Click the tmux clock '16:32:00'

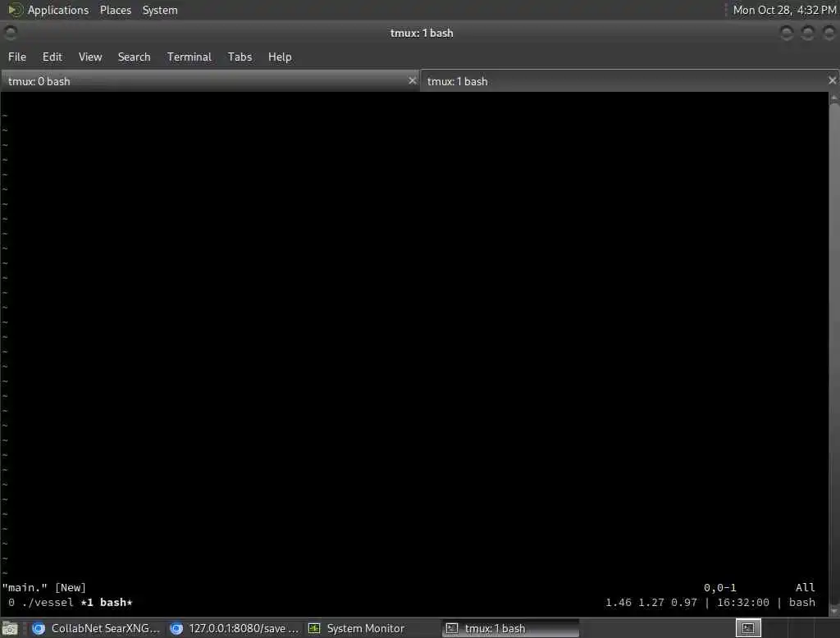(743, 603)
